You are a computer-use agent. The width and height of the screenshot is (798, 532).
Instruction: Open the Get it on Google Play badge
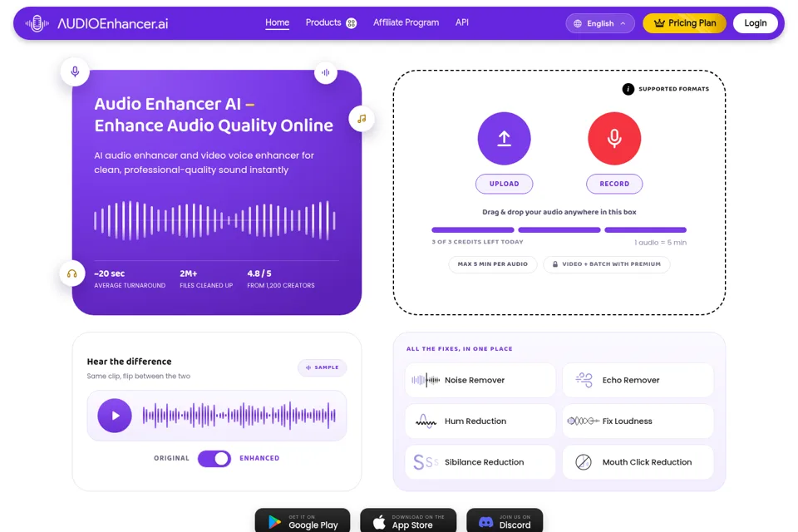(x=303, y=520)
